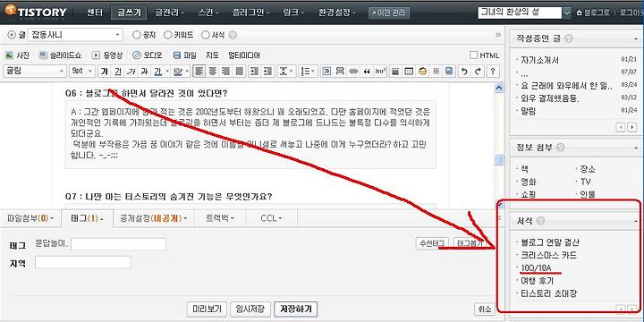Open editor help question mark
Screen dimensions: 644x322
493,71
